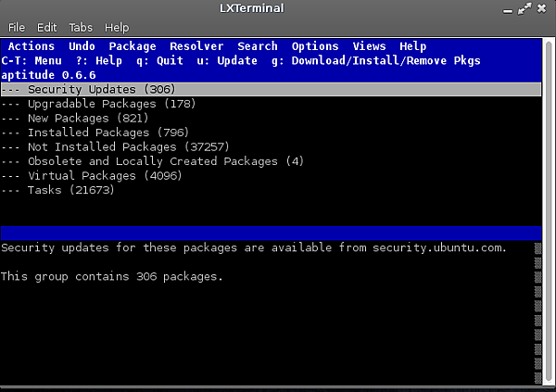The width and height of the screenshot is (556, 392).
Task: Open aptitude's Help menu beside Views
Action: pyautogui.click(x=413, y=46)
